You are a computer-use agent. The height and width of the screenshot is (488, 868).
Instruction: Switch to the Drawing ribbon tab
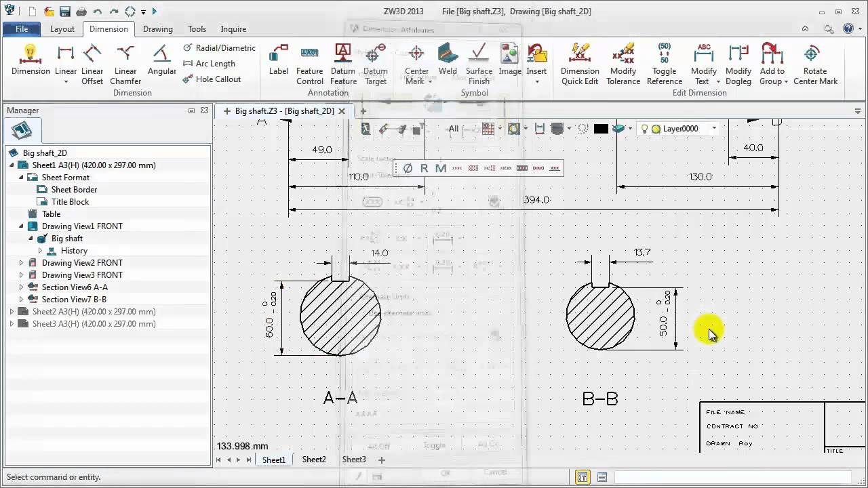157,29
